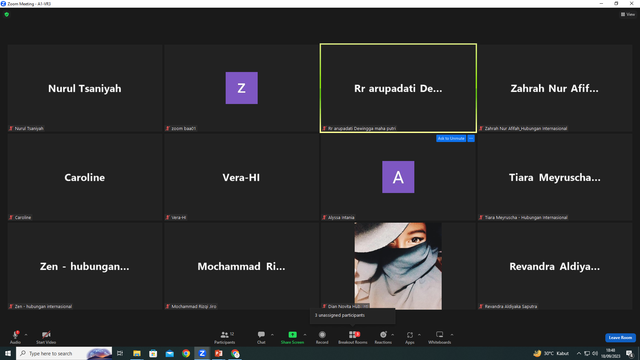
Task: Click the Leave Room button
Action: point(620,338)
